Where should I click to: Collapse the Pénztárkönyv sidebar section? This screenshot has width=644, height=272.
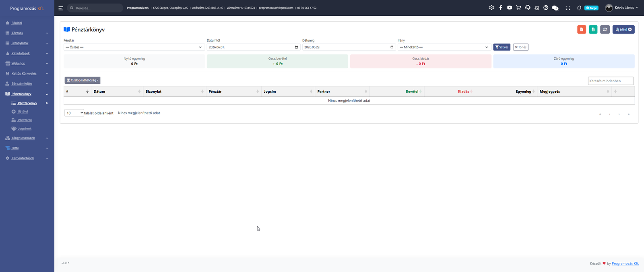point(27,94)
